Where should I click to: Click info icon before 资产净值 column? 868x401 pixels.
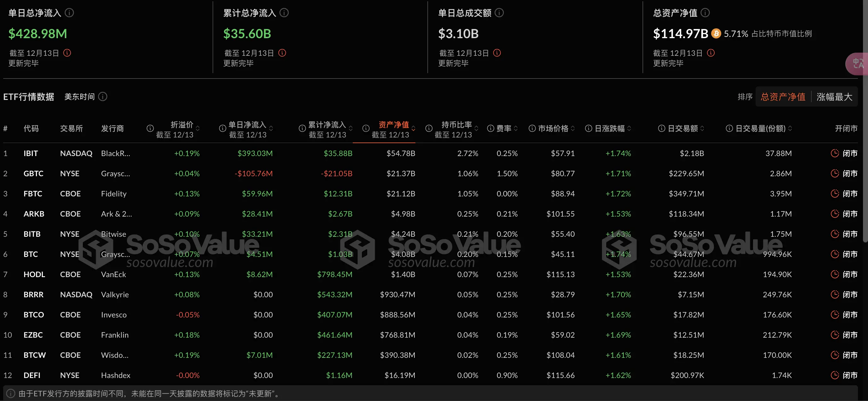(x=366, y=129)
